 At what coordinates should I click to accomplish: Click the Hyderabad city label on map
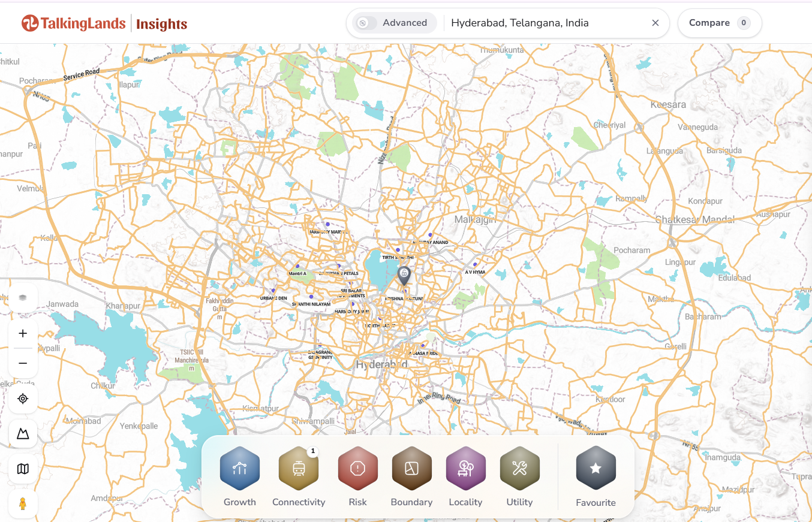pyautogui.click(x=381, y=364)
